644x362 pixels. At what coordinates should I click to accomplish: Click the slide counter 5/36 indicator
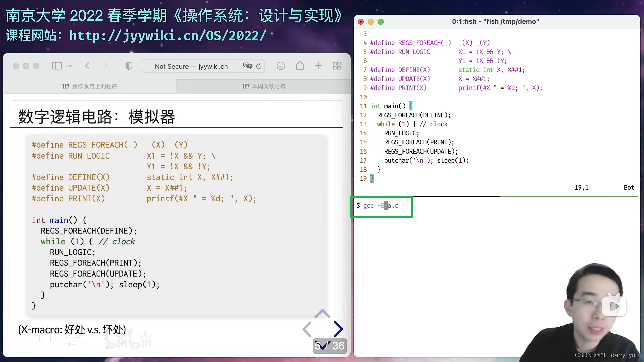(329, 346)
